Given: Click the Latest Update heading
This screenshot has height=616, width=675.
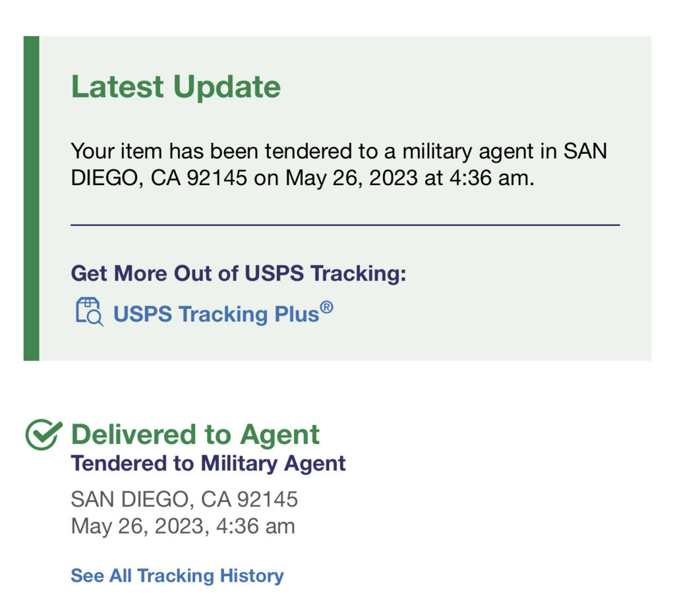Looking at the screenshot, I should pos(175,87).
